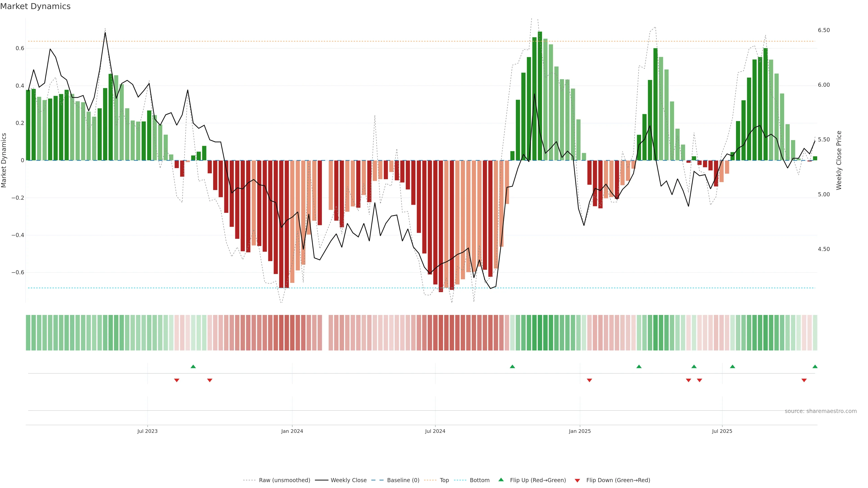Screen dimensions: 868x488
Task: Click the source: sharemaestro.com text
Action: pos(821,411)
